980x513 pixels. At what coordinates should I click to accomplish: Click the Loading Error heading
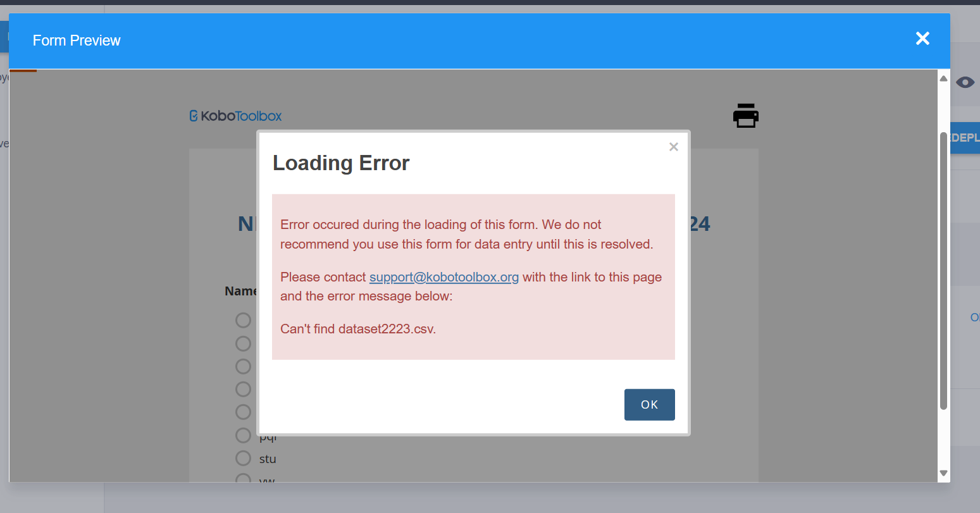[341, 163]
